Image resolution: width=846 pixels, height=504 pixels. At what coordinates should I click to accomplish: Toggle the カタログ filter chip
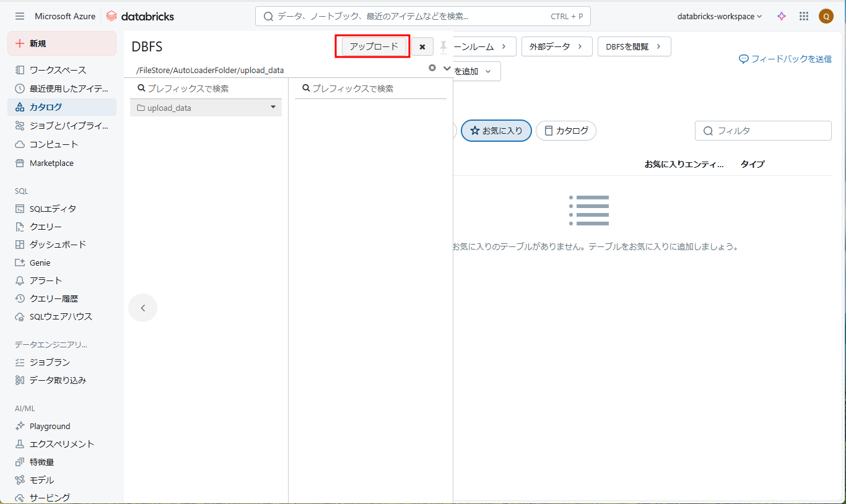pyautogui.click(x=565, y=131)
